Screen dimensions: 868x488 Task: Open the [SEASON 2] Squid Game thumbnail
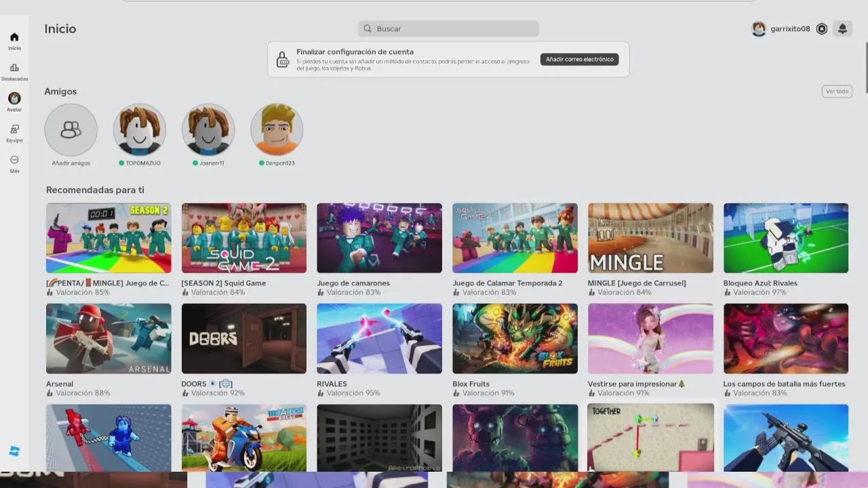point(244,238)
